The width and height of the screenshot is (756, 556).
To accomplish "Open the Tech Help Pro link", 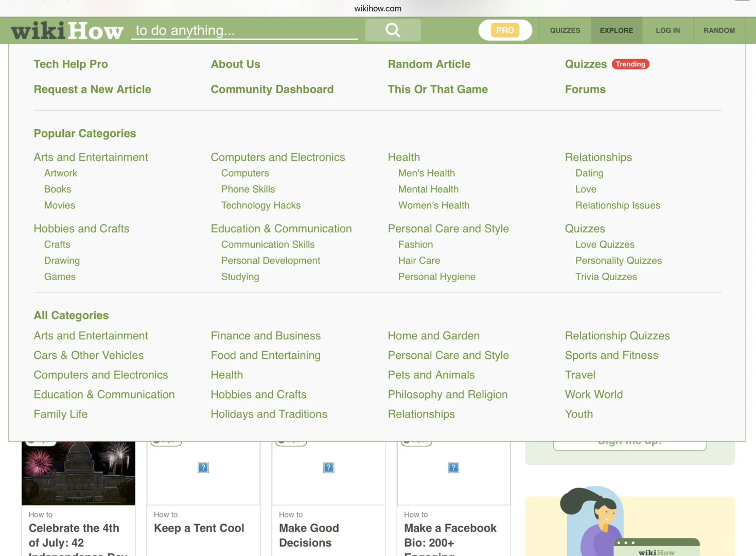I will tap(71, 64).
